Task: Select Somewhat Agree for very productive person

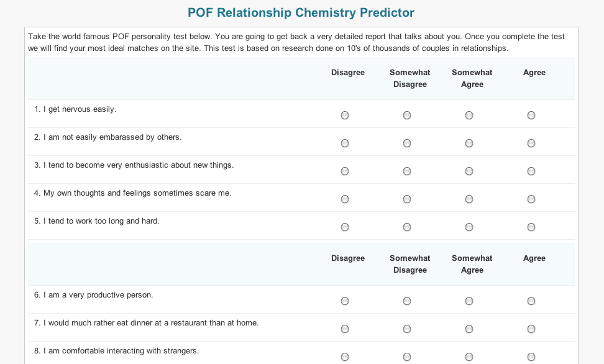Action: coord(469,301)
